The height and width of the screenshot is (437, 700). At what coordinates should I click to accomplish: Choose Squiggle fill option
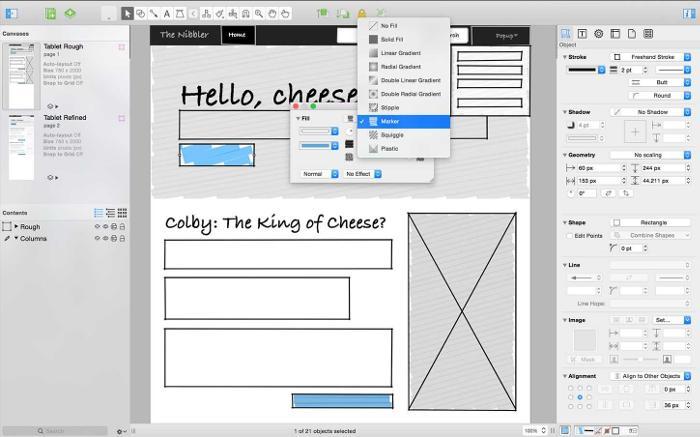tap(403, 135)
